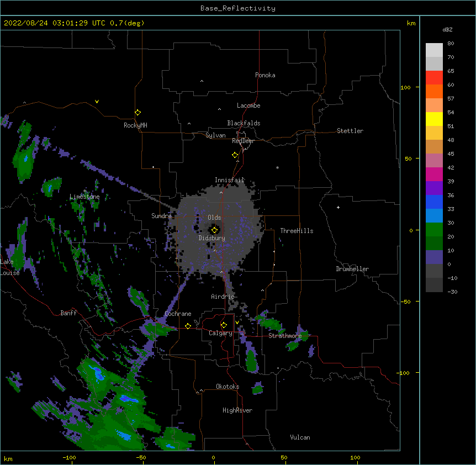This screenshot has width=476, height=465.
Task: Click the white asterisk marker above Limestone
Action: (84, 191)
